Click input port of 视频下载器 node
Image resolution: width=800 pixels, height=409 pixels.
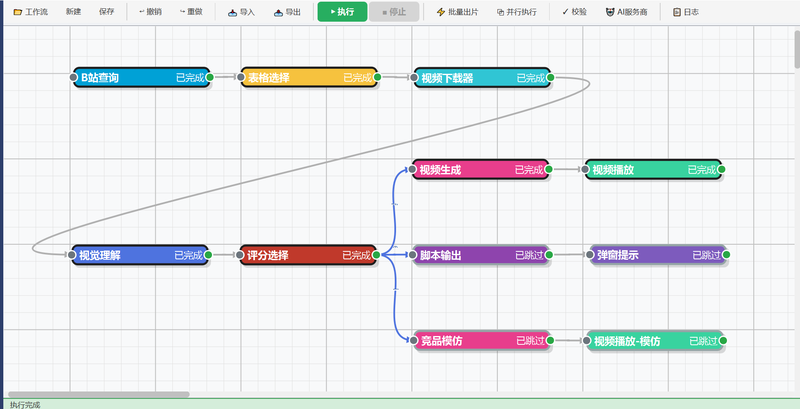tap(414, 78)
